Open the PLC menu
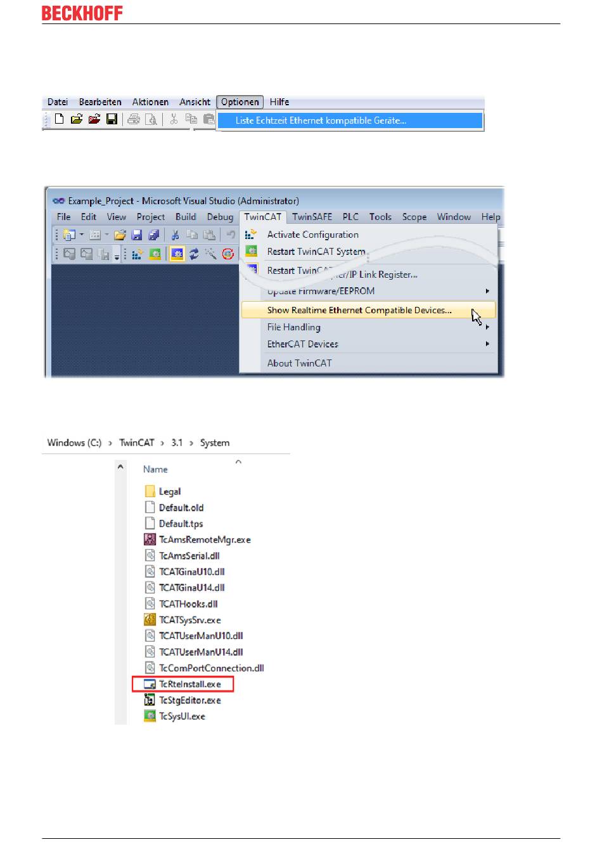Image resolution: width=602 pixels, height=868 pixels. pos(350,217)
